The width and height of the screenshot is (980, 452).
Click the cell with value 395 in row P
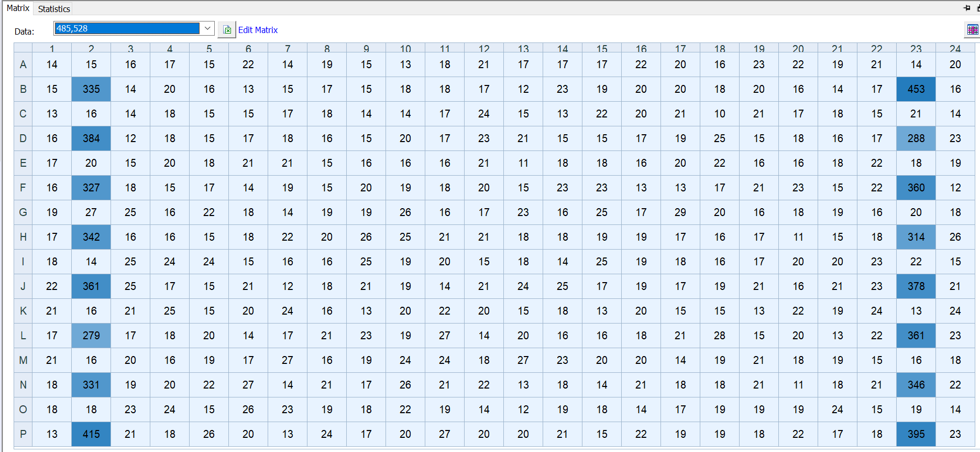[916, 434]
